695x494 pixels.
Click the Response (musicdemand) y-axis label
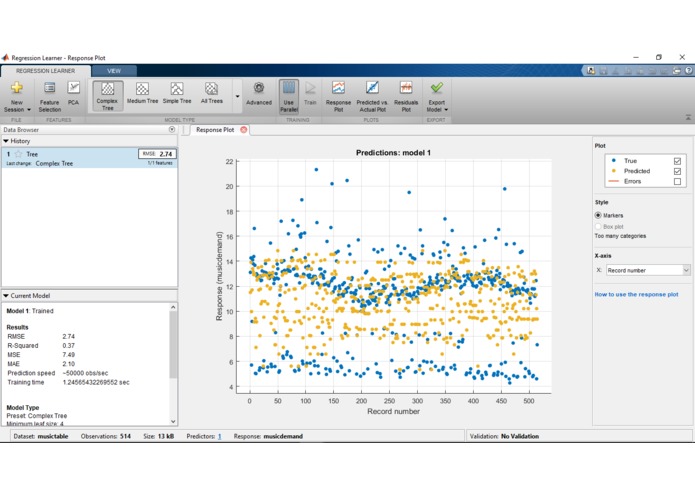click(219, 276)
